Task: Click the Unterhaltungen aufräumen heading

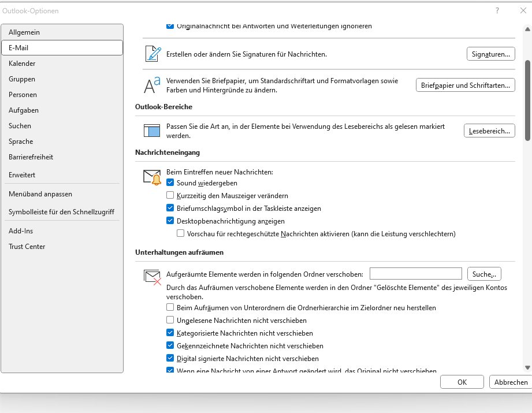Action: click(179, 252)
